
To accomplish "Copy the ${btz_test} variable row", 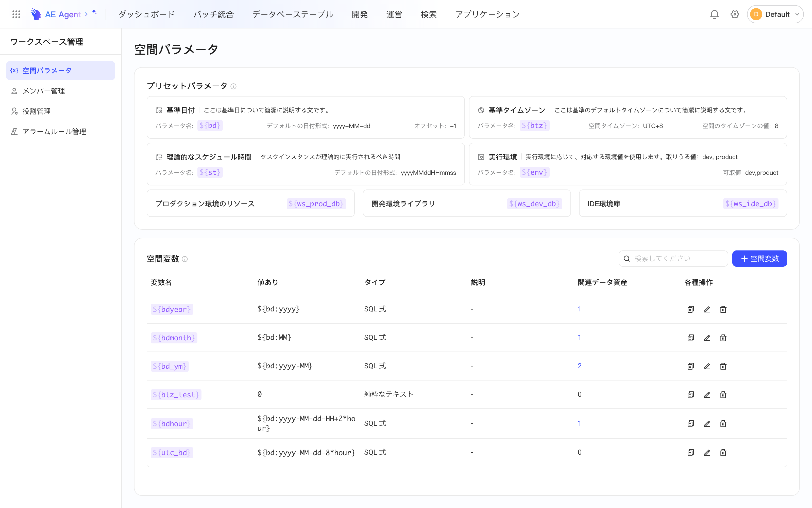I will [690, 395].
